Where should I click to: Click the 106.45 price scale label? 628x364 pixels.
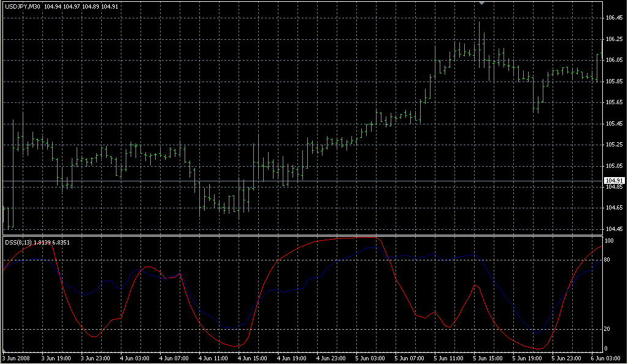(x=613, y=18)
